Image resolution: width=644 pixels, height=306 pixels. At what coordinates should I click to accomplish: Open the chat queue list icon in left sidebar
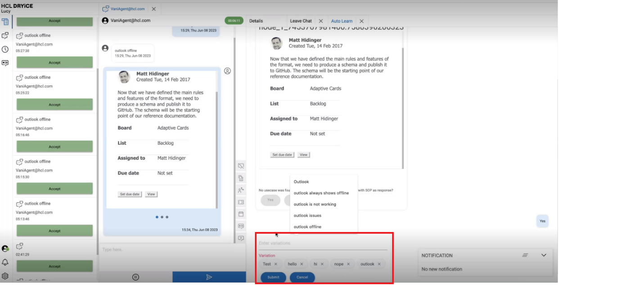tap(5, 21)
